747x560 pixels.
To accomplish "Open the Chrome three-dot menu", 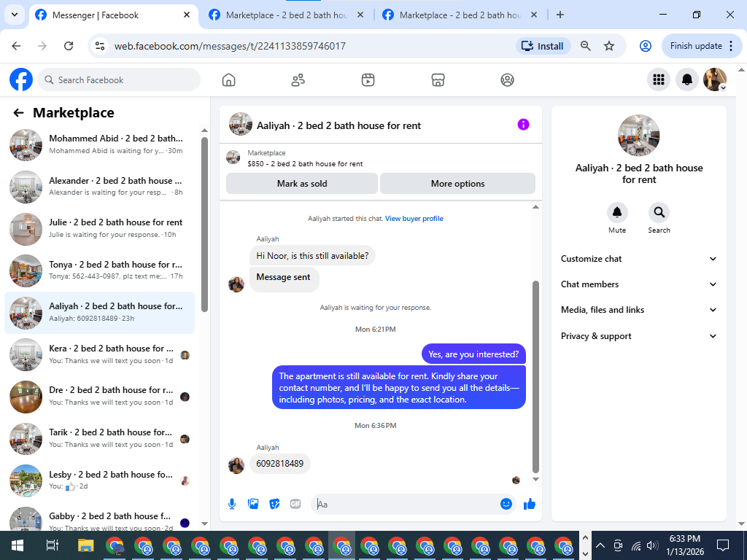I will click(x=732, y=46).
